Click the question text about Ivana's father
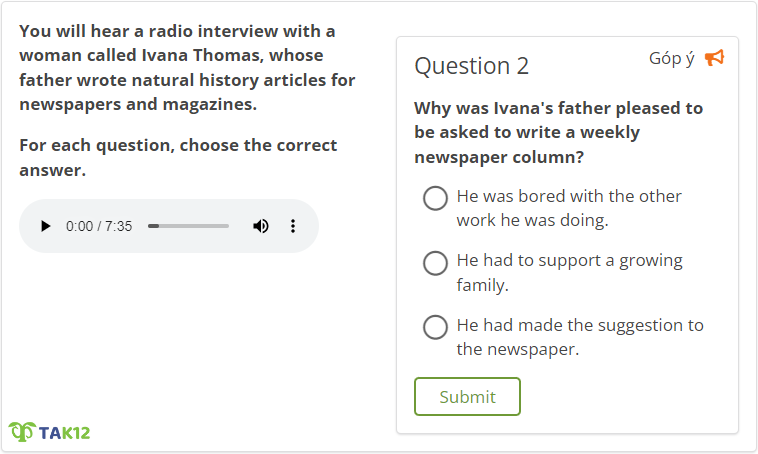The width and height of the screenshot is (758, 454). pos(558,132)
